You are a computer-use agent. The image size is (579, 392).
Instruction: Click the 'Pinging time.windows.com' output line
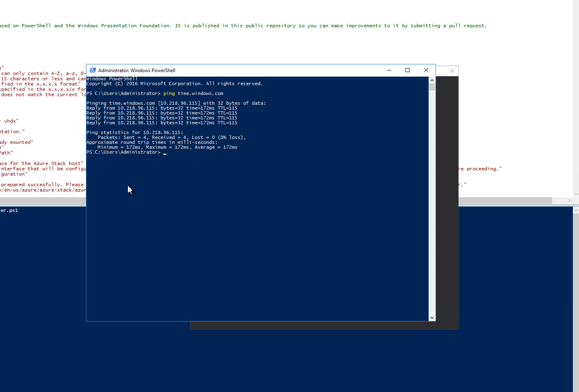(x=176, y=103)
